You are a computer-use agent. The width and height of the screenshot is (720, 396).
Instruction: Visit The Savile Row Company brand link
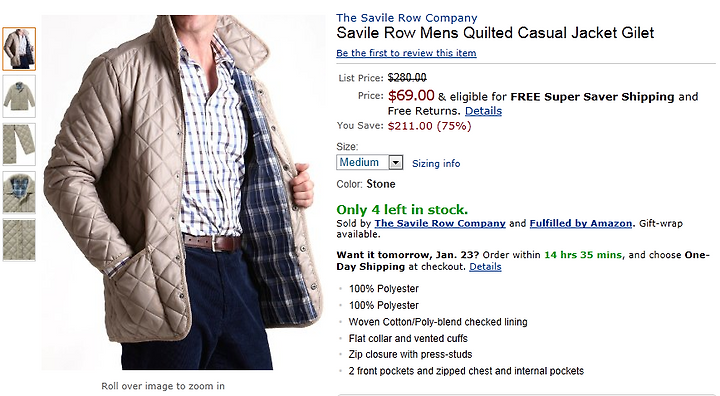coord(406,18)
